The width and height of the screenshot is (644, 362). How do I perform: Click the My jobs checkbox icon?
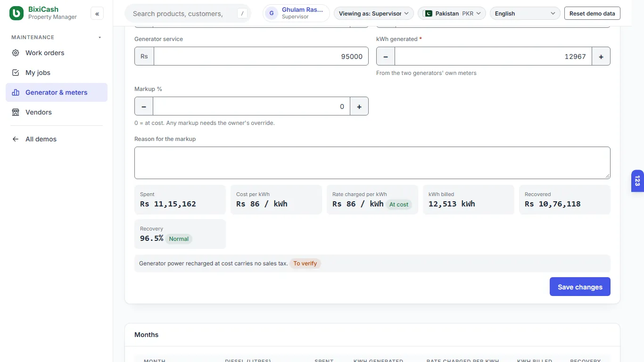(16, 73)
